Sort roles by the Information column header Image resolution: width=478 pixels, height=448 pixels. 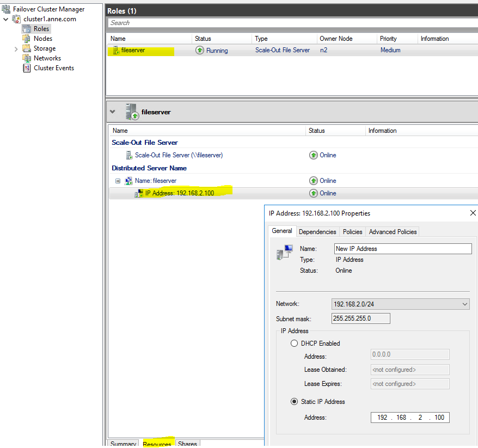(448, 39)
